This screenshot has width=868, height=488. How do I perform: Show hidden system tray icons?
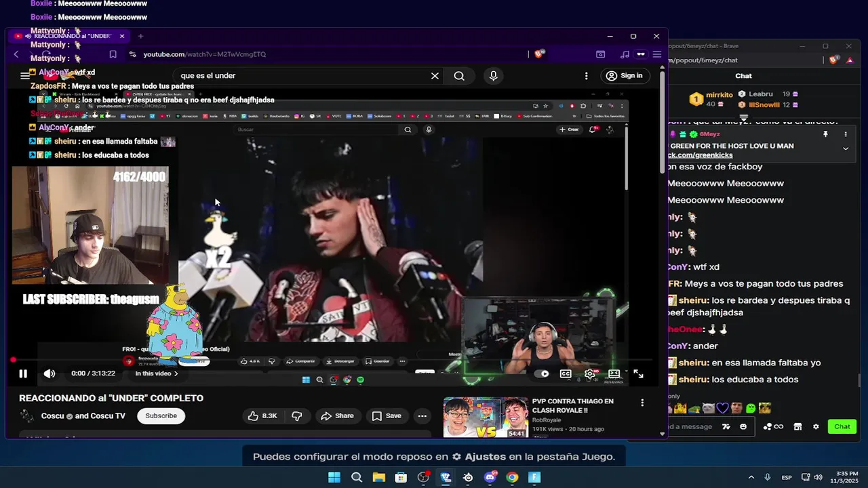(x=751, y=477)
